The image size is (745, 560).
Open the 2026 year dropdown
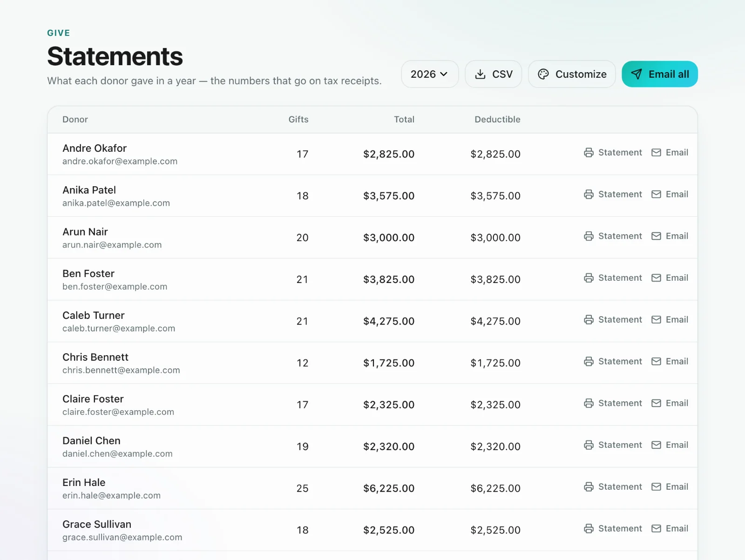point(430,74)
